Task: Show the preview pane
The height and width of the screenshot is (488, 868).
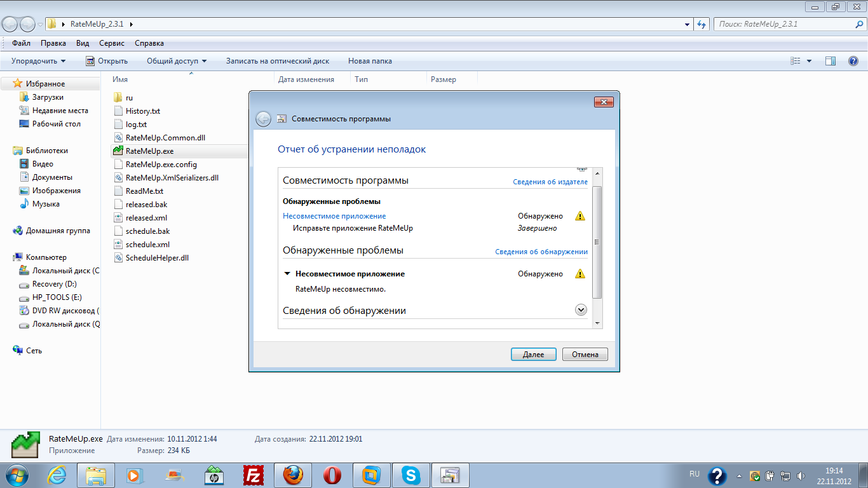Action: pyautogui.click(x=831, y=61)
